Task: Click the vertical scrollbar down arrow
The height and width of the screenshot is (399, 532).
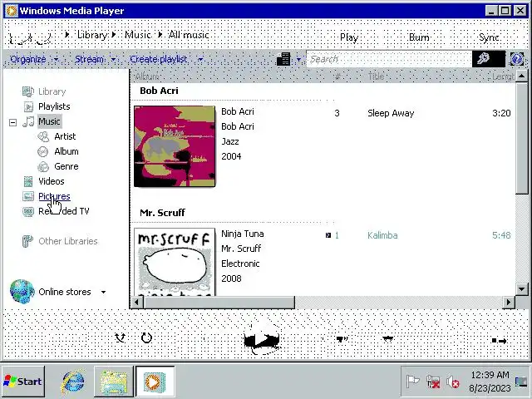Action: click(521, 289)
